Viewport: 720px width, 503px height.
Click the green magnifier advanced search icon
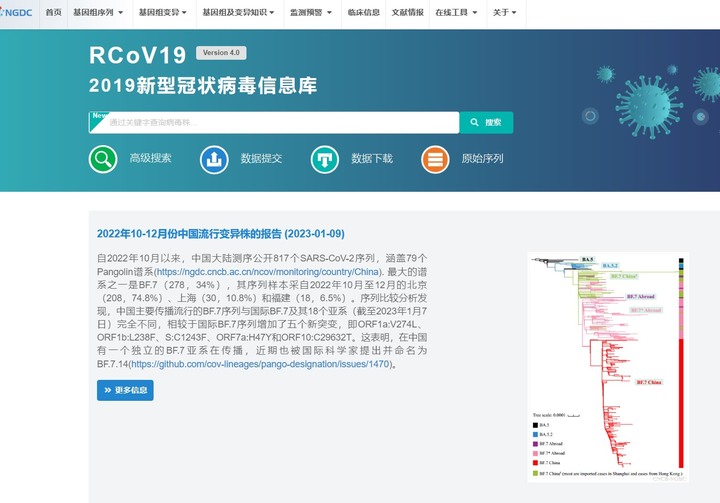103,159
